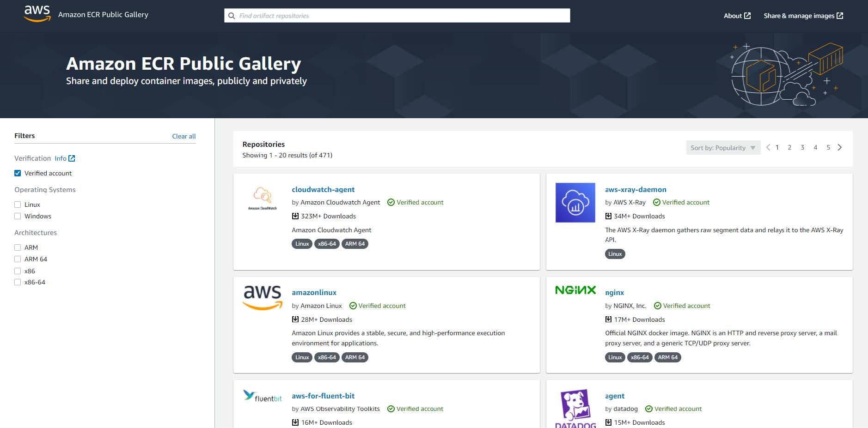Screen dimensions: 868x428
Task: Open the About link in header
Action: tap(737, 16)
